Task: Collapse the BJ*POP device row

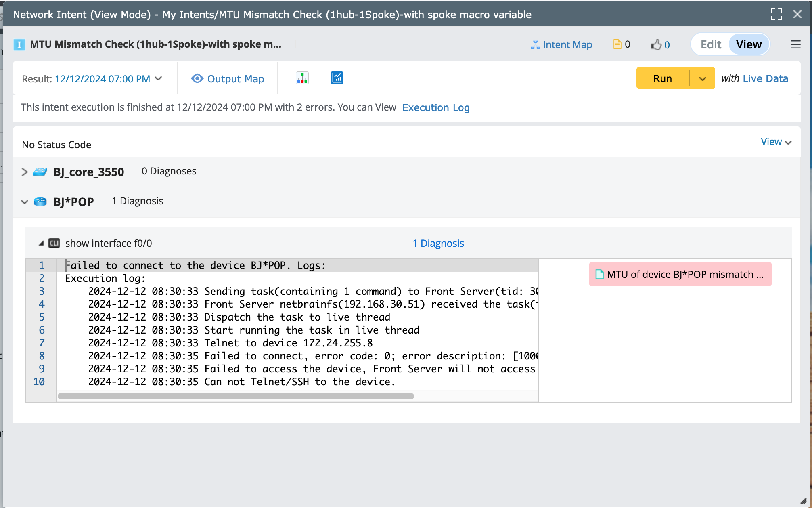Action: 25,202
